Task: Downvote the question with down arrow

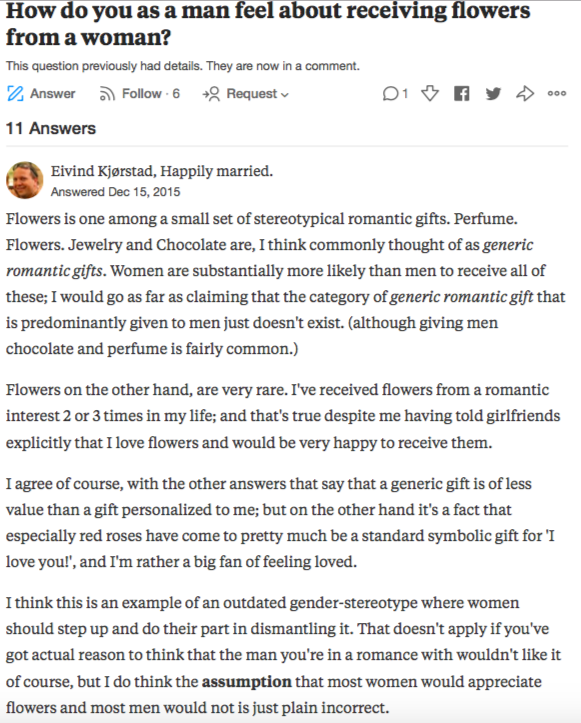Action: pos(430,94)
